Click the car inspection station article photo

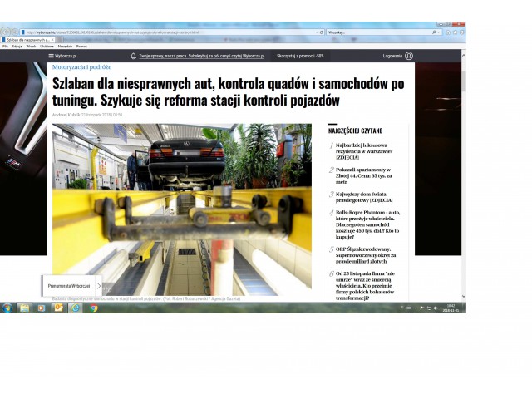click(182, 208)
